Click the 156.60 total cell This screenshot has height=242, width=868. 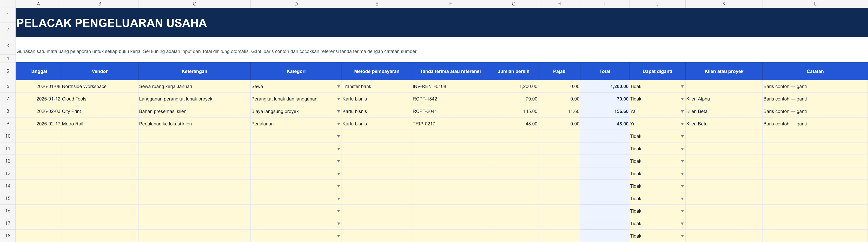(605, 111)
